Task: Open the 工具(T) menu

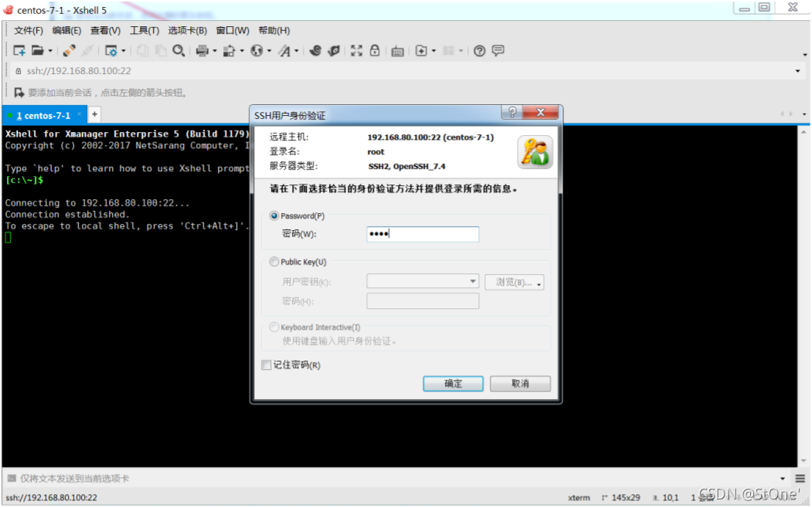Action: (144, 31)
